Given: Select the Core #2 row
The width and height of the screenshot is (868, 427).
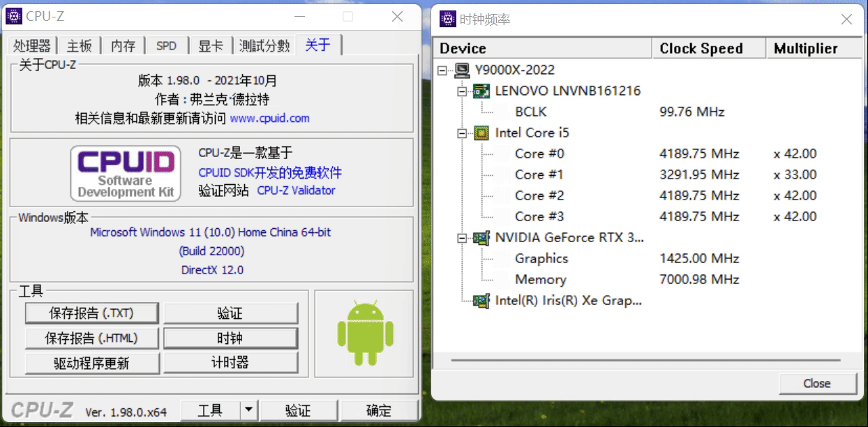Looking at the screenshot, I should (539, 195).
